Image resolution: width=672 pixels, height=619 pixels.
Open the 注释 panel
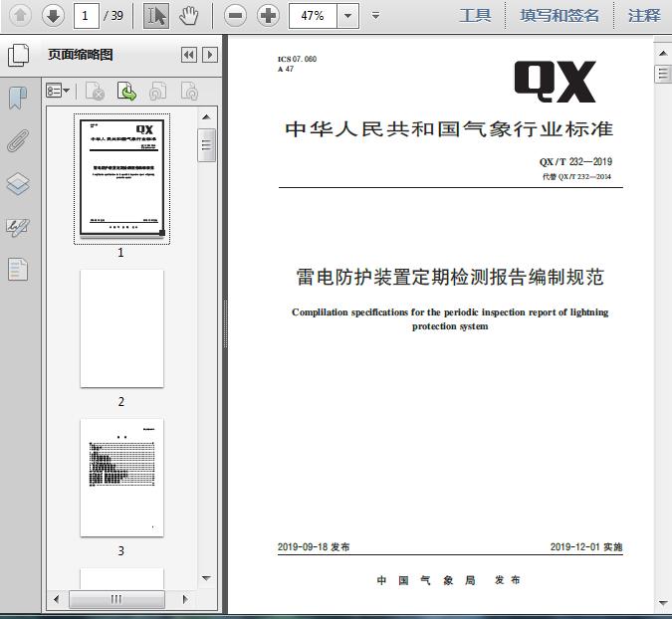(644, 16)
